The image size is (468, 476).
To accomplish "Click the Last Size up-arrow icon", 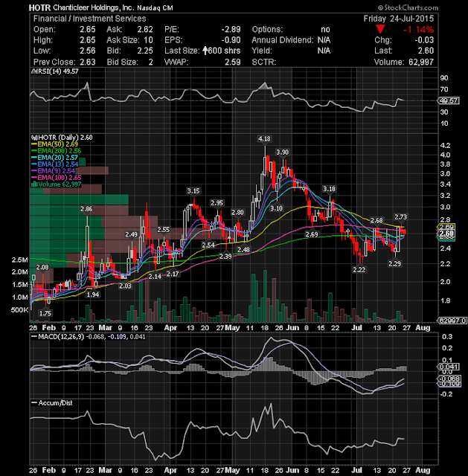I will point(205,51).
